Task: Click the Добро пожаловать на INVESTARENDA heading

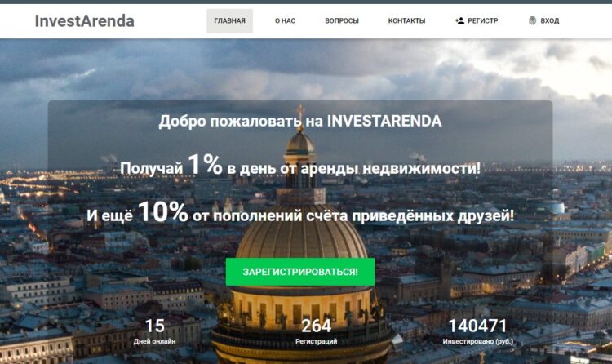Action: (300, 121)
